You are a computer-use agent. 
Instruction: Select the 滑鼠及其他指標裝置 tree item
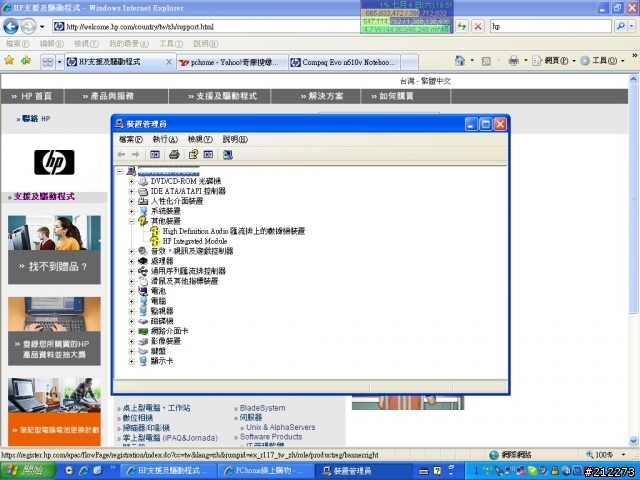coord(184,281)
